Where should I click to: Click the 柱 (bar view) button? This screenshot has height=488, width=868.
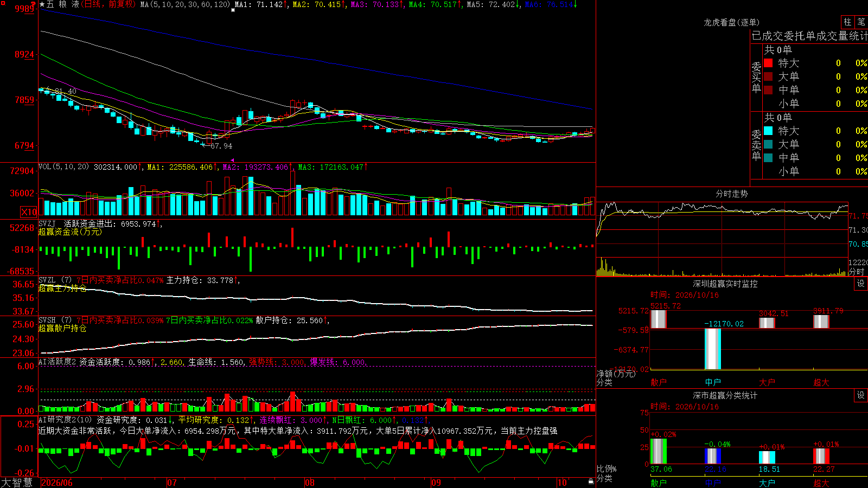(847, 22)
